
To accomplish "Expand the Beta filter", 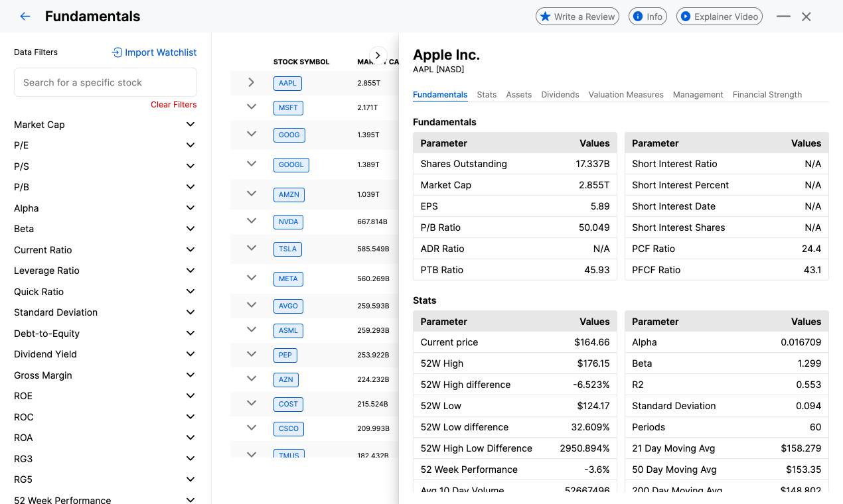I will (106, 229).
